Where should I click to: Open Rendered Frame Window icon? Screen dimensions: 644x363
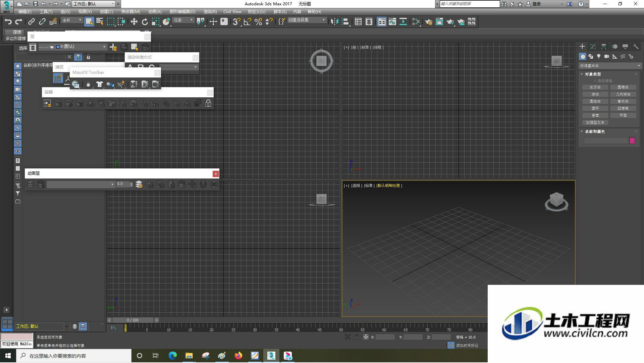click(439, 22)
